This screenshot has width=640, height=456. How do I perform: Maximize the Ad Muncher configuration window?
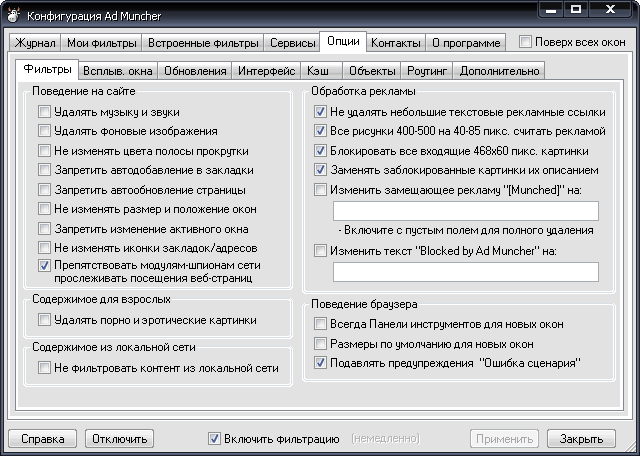coord(576,10)
